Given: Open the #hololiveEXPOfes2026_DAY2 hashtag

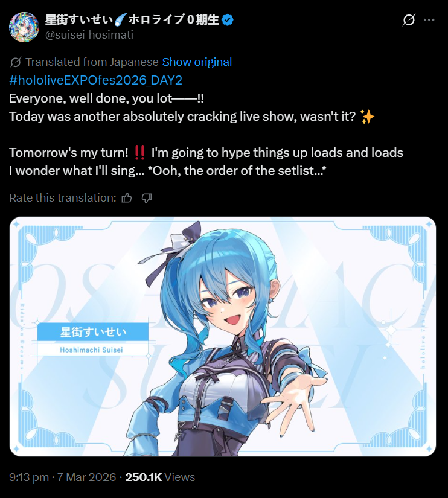Looking at the screenshot, I should tap(95, 80).
